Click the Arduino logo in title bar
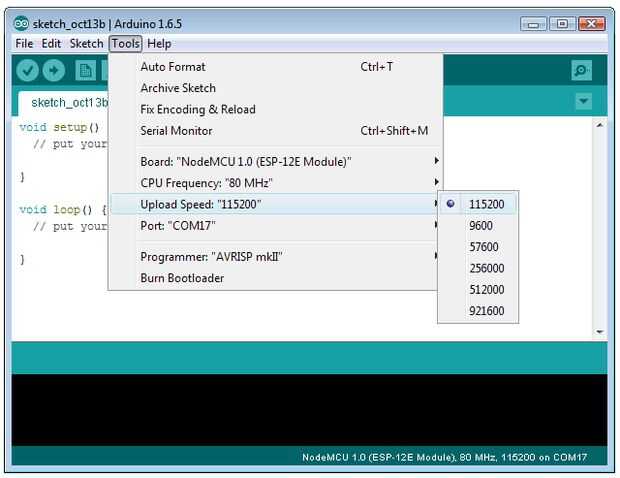The height and width of the screenshot is (478, 620). tap(21, 24)
